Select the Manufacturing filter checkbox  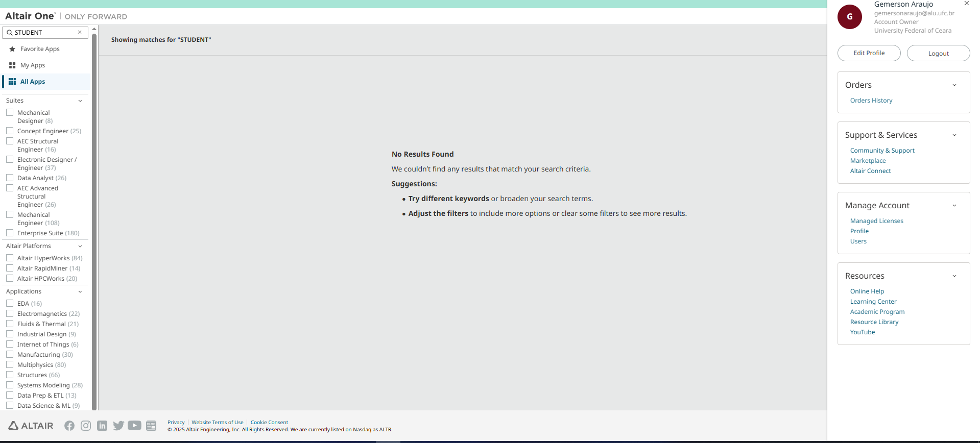tap(10, 354)
